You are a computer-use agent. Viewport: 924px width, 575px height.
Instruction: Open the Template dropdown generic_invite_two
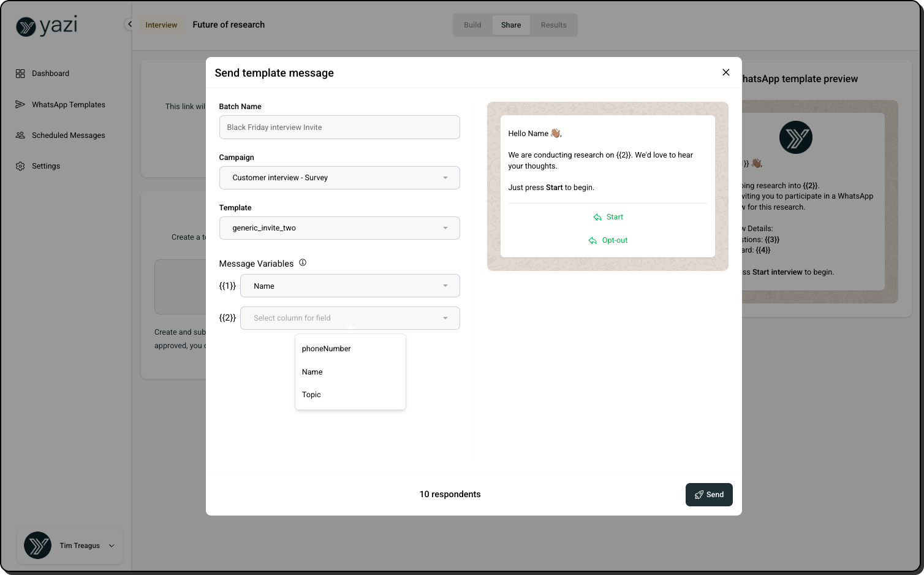(x=339, y=228)
